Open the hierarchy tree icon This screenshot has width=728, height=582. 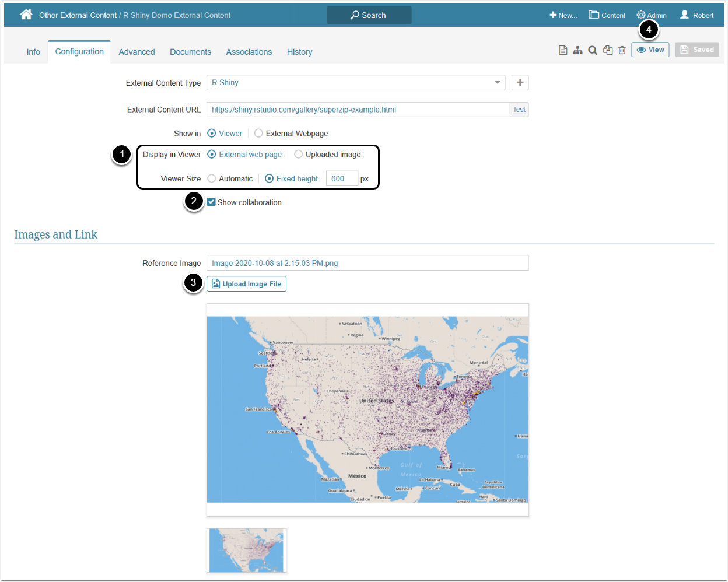[x=577, y=50]
